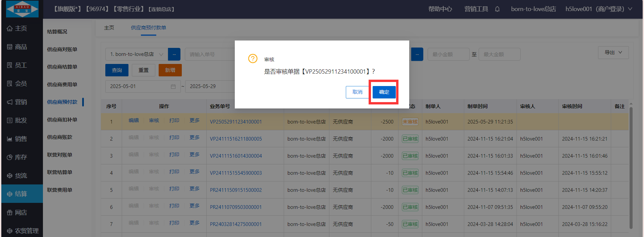
Task: Open the 库存 inventory sidebar item
Action: pyautogui.click(x=21, y=157)
